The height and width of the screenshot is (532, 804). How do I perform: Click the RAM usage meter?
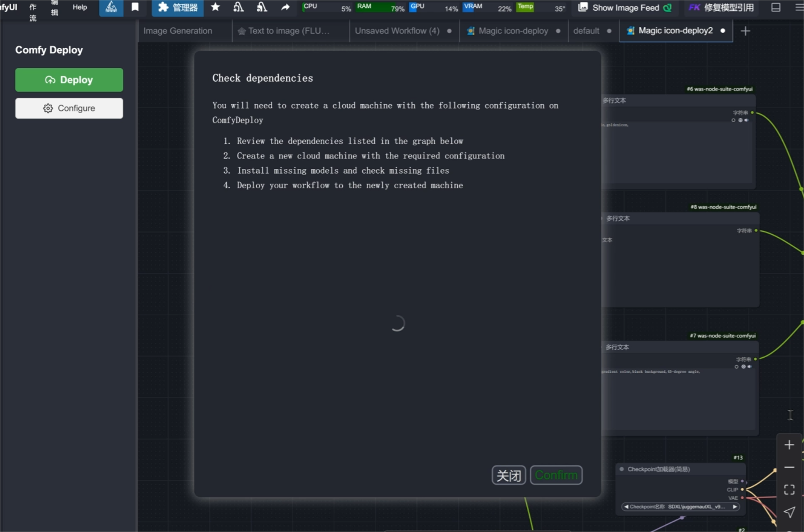(381, 7)
